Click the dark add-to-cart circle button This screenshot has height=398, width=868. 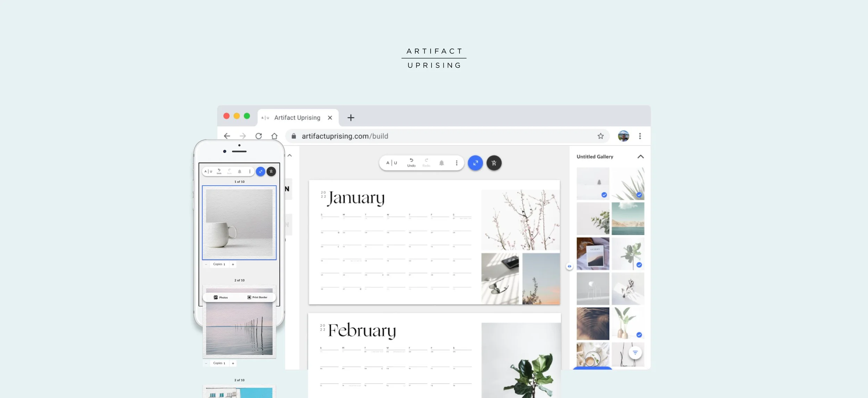(494, 163)
